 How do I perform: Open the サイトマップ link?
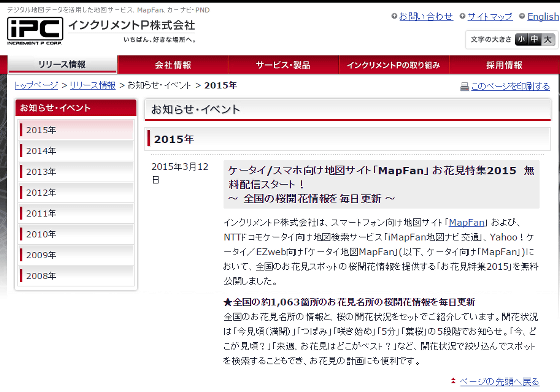[x=490, y=16]
